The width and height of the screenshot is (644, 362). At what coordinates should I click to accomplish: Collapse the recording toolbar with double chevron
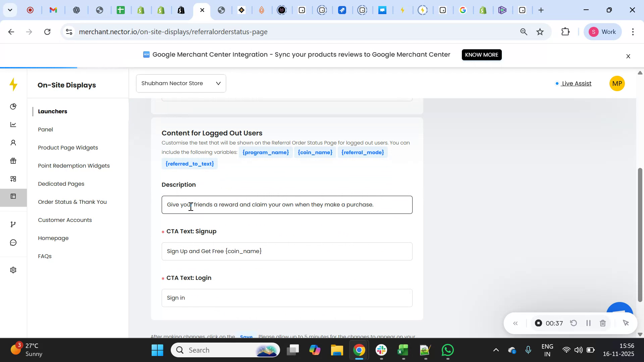coord(516,323)
